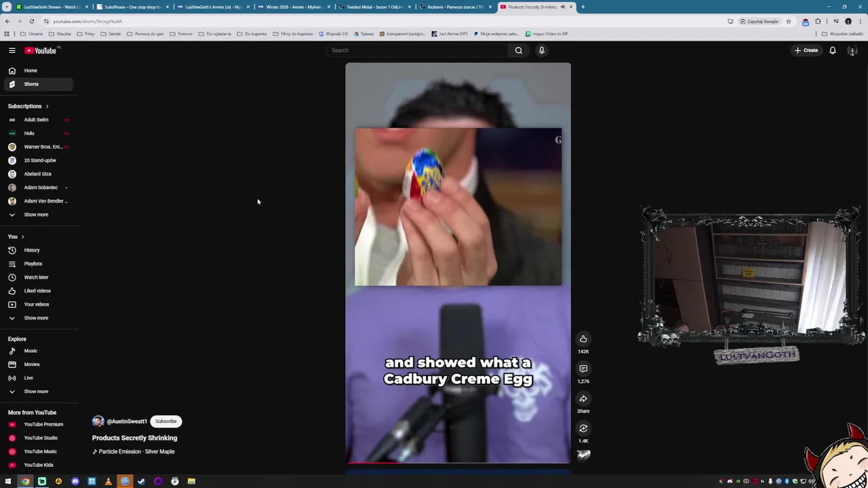
Task: Open the Create button
Action: pos(806,50)
